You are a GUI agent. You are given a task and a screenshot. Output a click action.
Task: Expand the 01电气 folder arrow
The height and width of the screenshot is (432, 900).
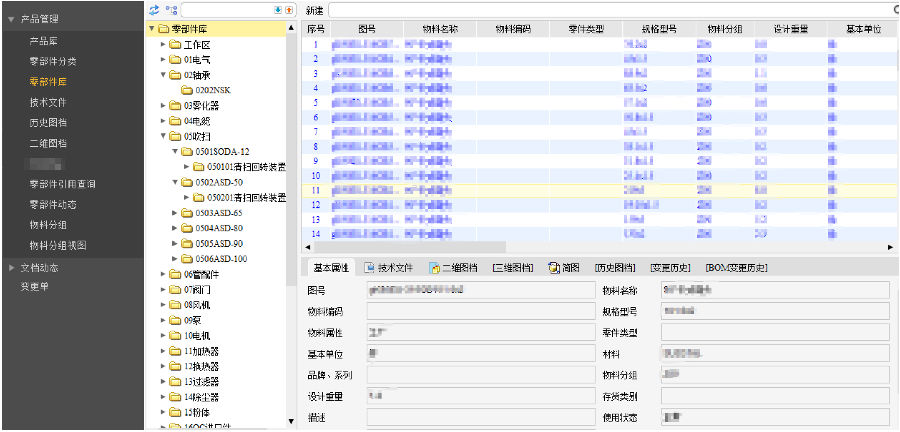163,59
